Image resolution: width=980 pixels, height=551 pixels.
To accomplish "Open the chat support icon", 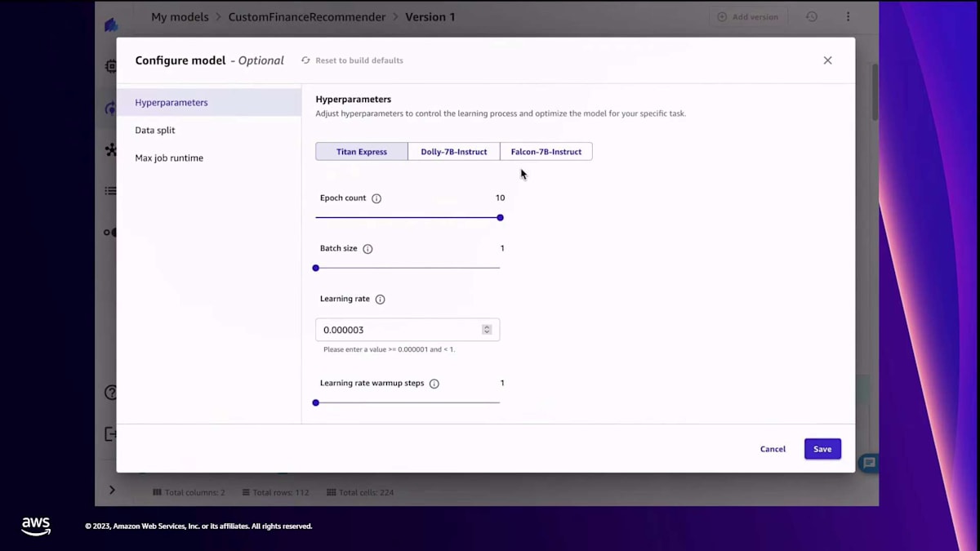I will (869, 463).
